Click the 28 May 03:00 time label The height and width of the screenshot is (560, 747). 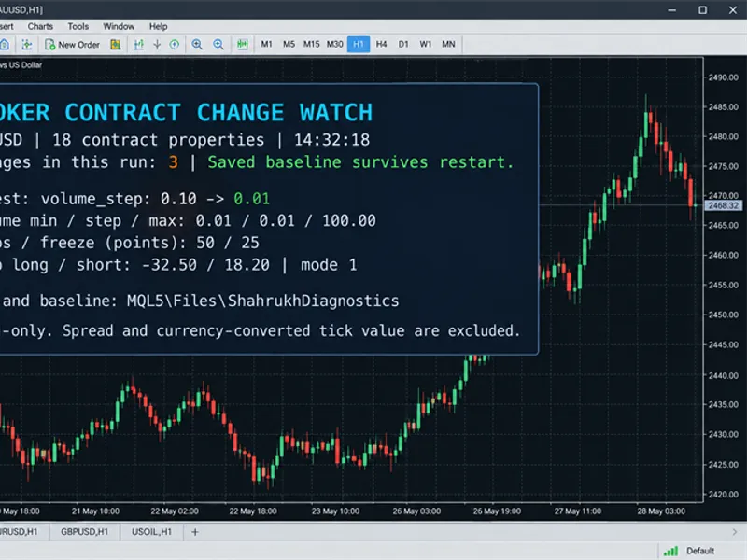click(661, 511)
